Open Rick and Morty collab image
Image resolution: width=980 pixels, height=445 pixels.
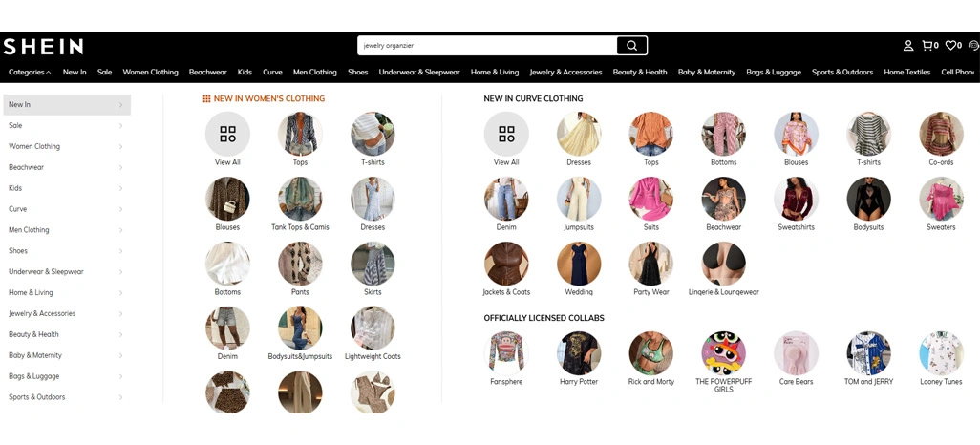pos(651,353)
